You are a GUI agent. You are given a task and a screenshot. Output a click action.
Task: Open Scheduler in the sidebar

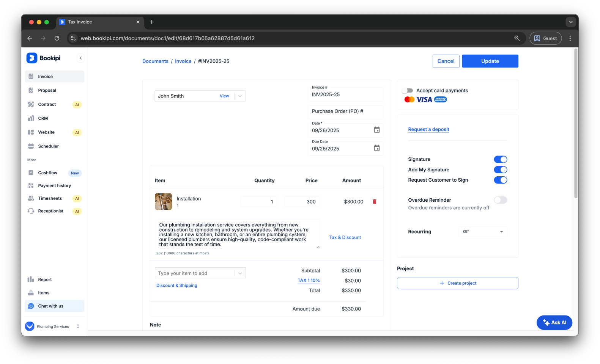(55, 146)
